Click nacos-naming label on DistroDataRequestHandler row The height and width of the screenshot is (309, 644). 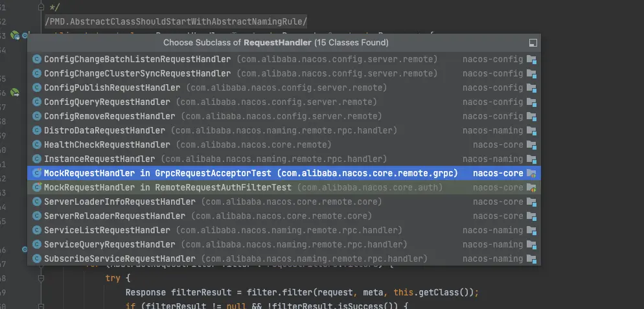pyautogui.click(x=493, y=131)
